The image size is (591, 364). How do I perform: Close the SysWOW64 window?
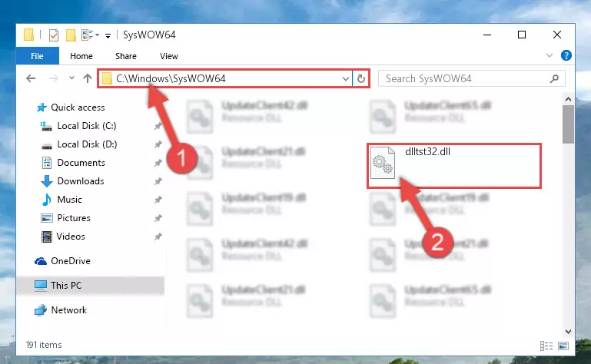point(556,35)
